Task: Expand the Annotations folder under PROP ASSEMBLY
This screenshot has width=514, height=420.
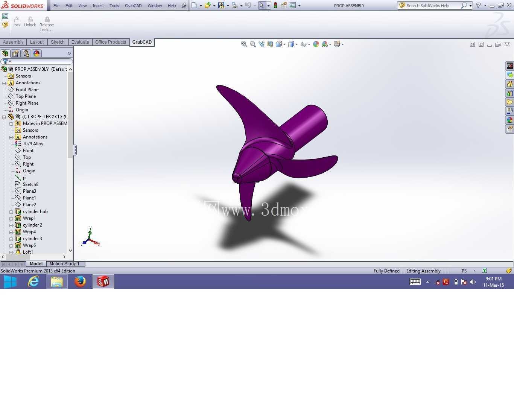Action: (x=4, y=83)
